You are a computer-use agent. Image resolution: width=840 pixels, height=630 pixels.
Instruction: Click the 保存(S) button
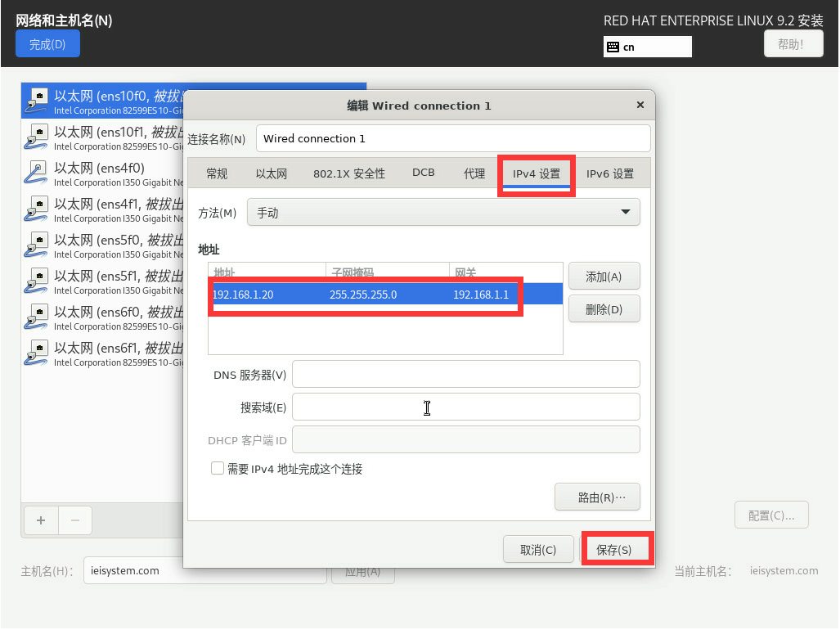coord(614,550)
